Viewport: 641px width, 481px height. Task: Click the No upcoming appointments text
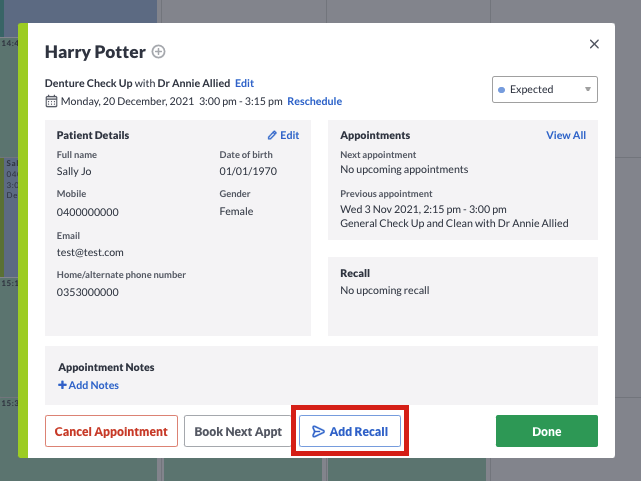(404, 170)
